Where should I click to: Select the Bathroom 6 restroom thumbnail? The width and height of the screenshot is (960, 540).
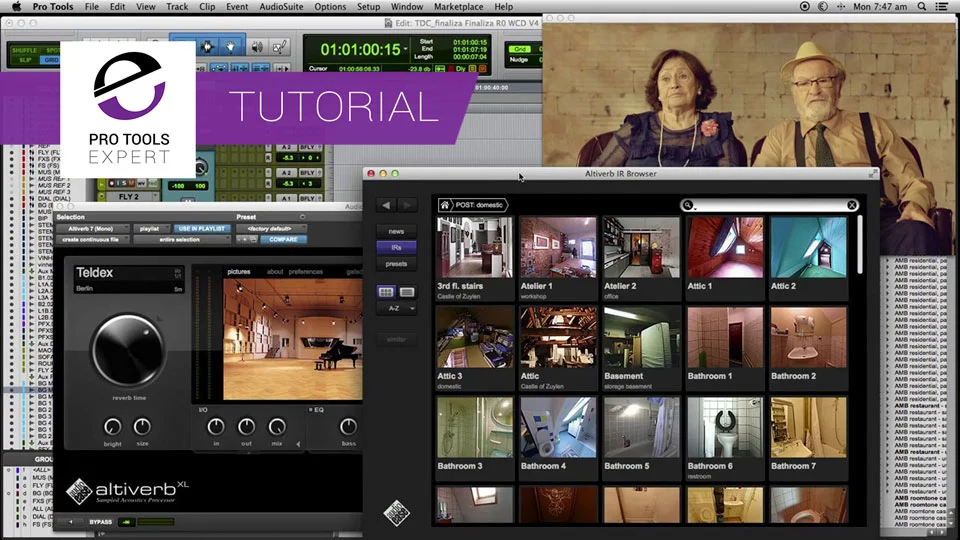pos(726,427)
